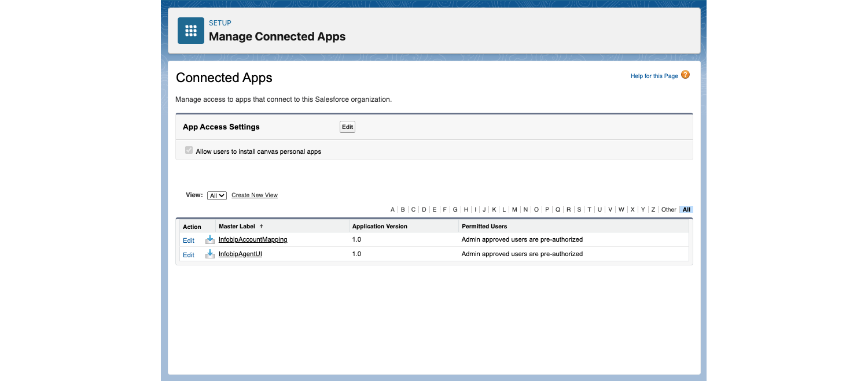
Task: Filter list by letter C
Action: click(413, 210)
